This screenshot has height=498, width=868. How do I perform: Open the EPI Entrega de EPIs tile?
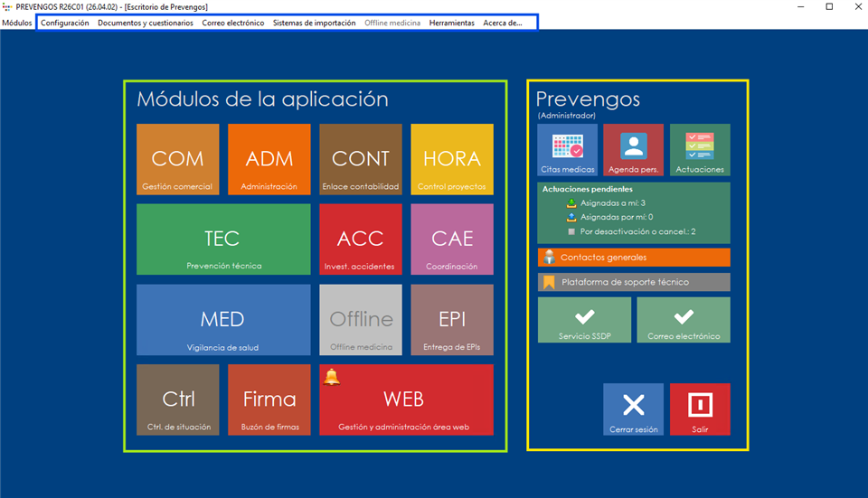[x=452, y=320]
